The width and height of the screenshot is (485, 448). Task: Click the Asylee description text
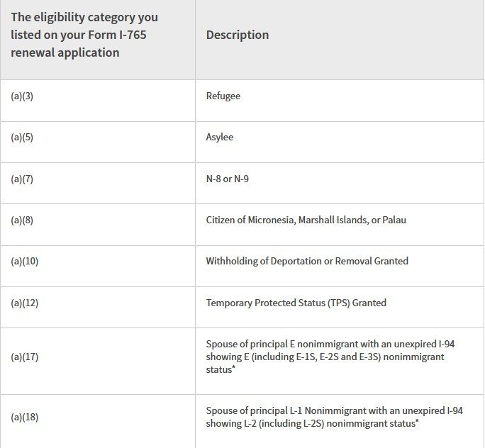(x=220, y=137)
